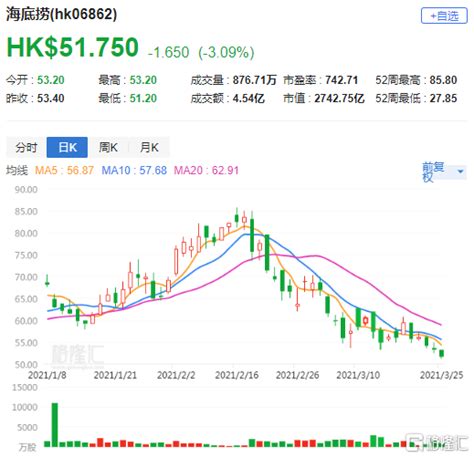Click the largest green volume bar
Image resolution: width=474 pixels, height=458 pixels.
point(54,425)
